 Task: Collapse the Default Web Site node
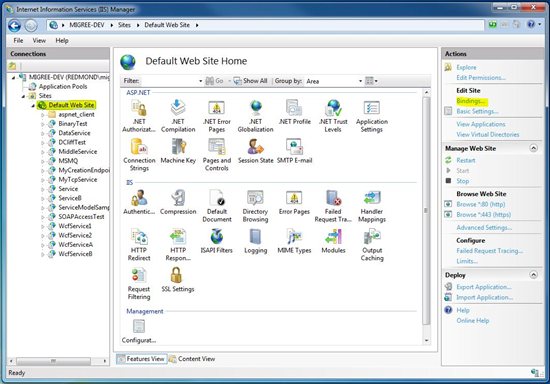33,105
